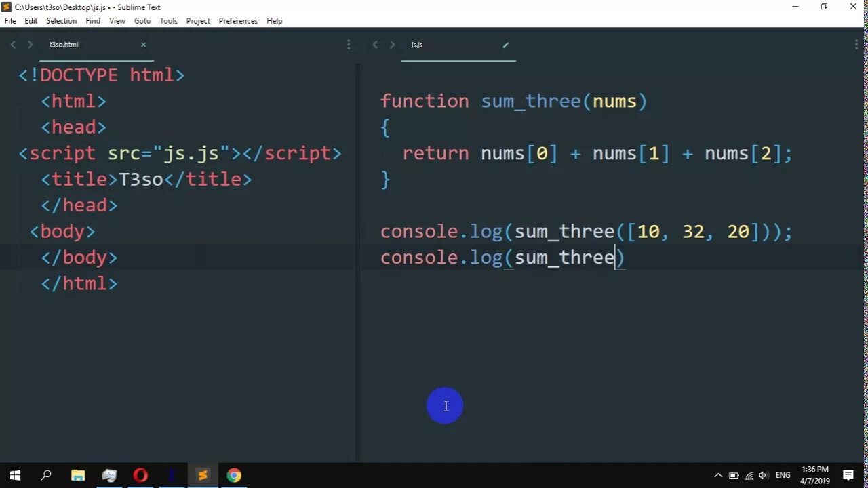The height and width of the screenshot is (488, 868).
Task: Click the '</head>' closing tag line
Action: (x=79, y=205)
